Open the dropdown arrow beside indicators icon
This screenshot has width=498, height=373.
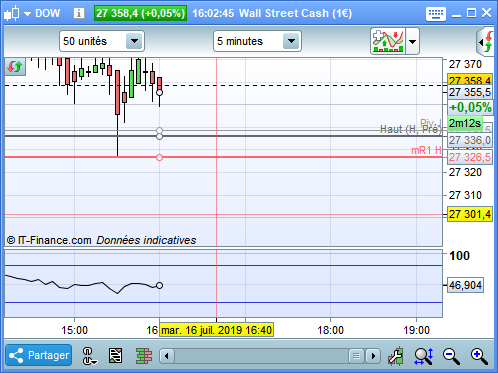point(412,42)
